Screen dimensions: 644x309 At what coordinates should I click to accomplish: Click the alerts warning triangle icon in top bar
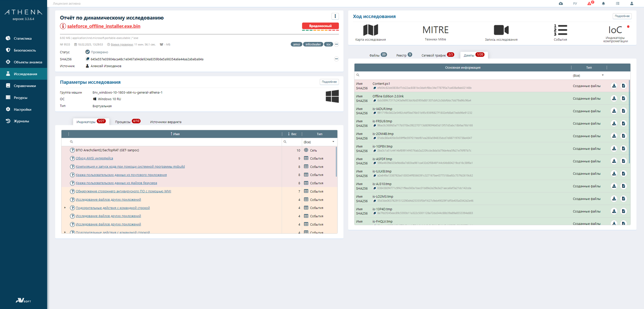coord(590,3)
